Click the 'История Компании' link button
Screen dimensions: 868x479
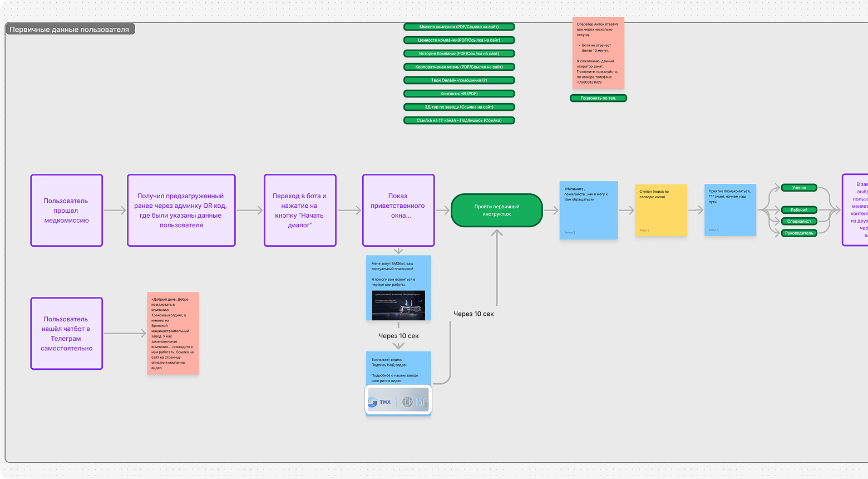tap(459, 53)
